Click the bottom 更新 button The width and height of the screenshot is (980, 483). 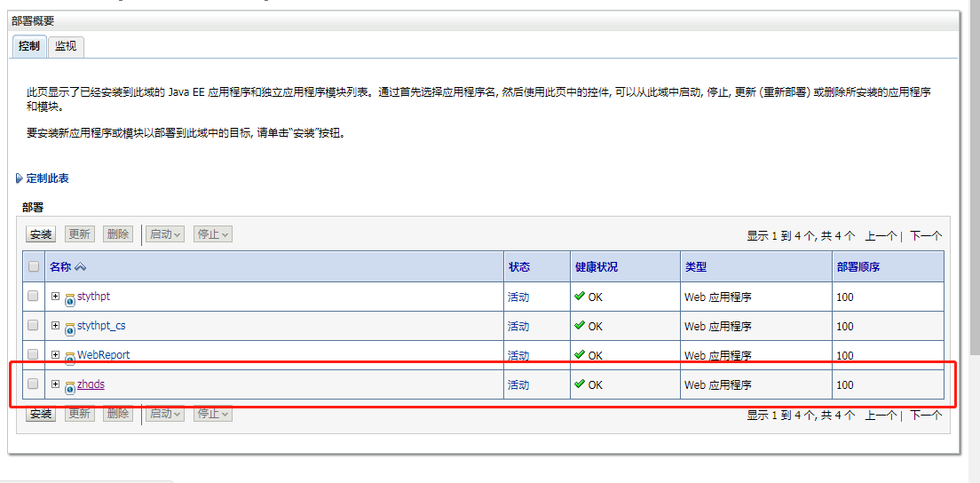pos(79,413)
